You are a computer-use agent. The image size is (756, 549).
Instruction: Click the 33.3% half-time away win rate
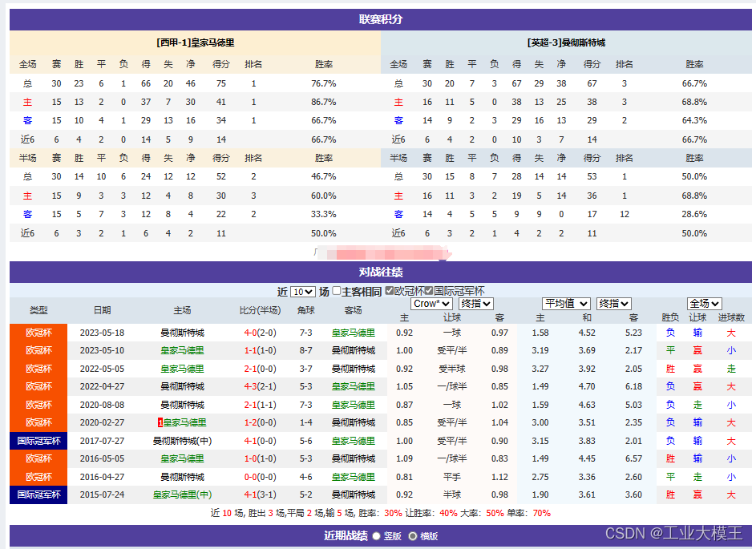click(x=324, y=214)
